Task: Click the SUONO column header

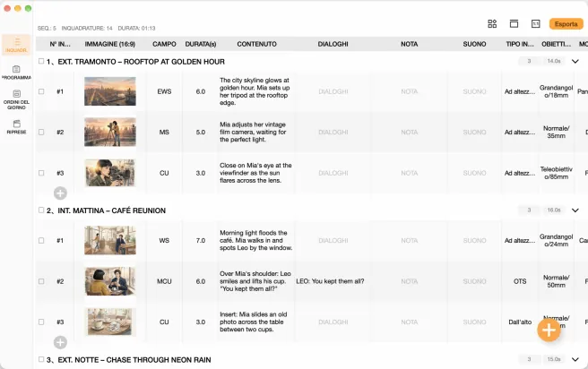Action: pyautogui.click(x=474, y=44)
